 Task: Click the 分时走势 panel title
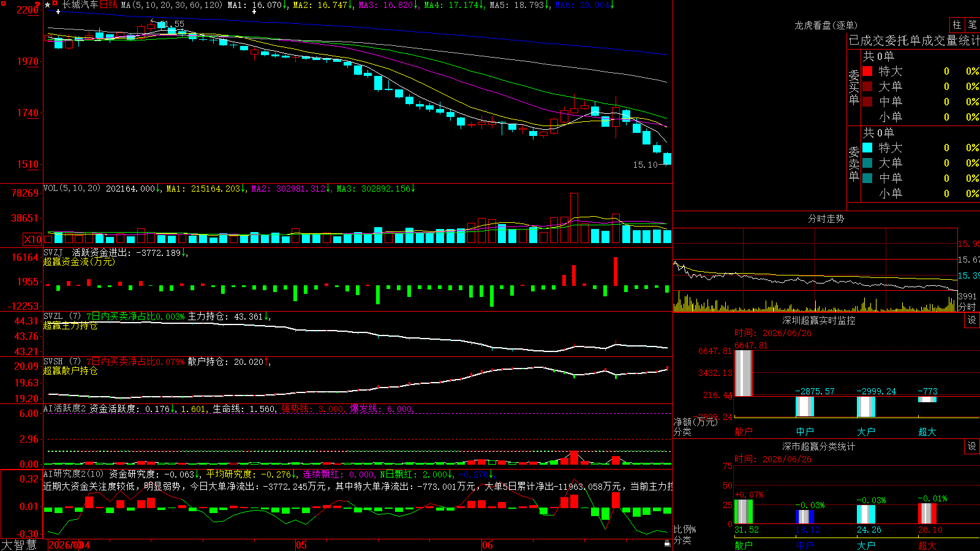pos(826,219)
